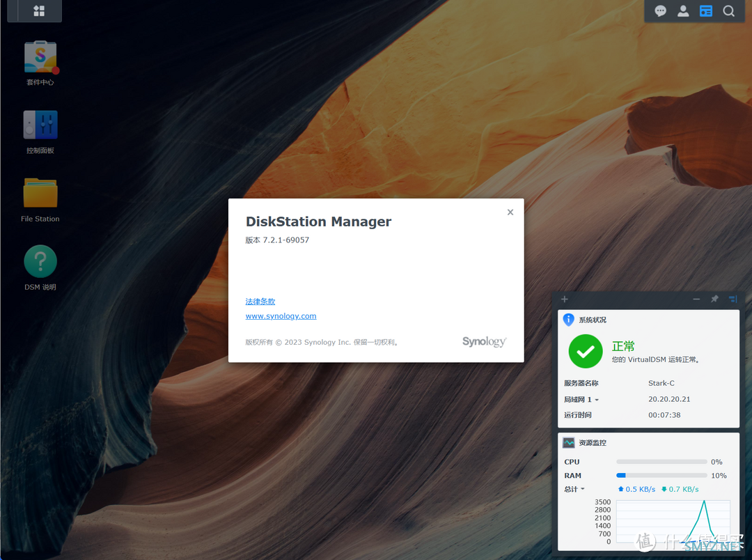Click the 服务器名称 label

tap(581, 383)
